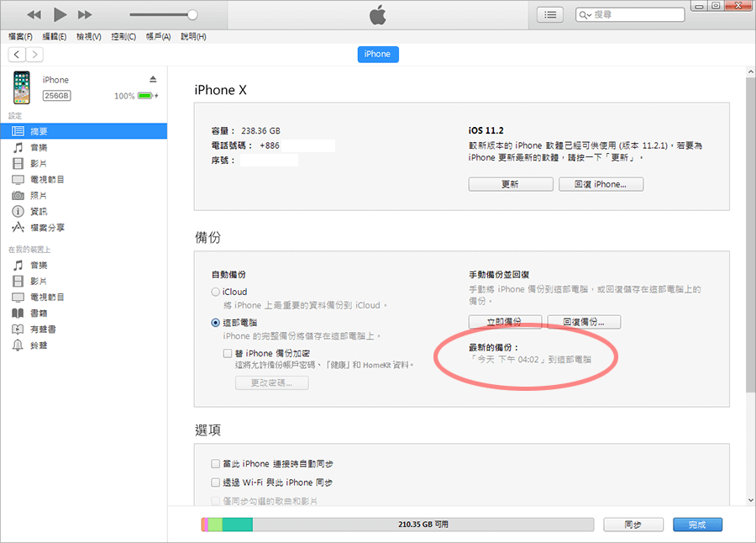Viewport: 756px width, 543px height.
Task: Click the storage capacity bar 210.35 GB 可用
Action: coord(398,525)
